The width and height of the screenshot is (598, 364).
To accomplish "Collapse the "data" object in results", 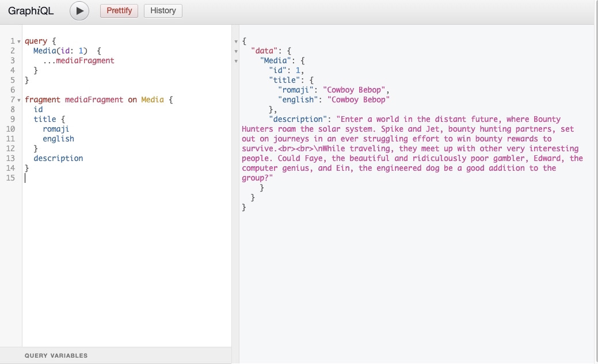I will pos(236,51).
